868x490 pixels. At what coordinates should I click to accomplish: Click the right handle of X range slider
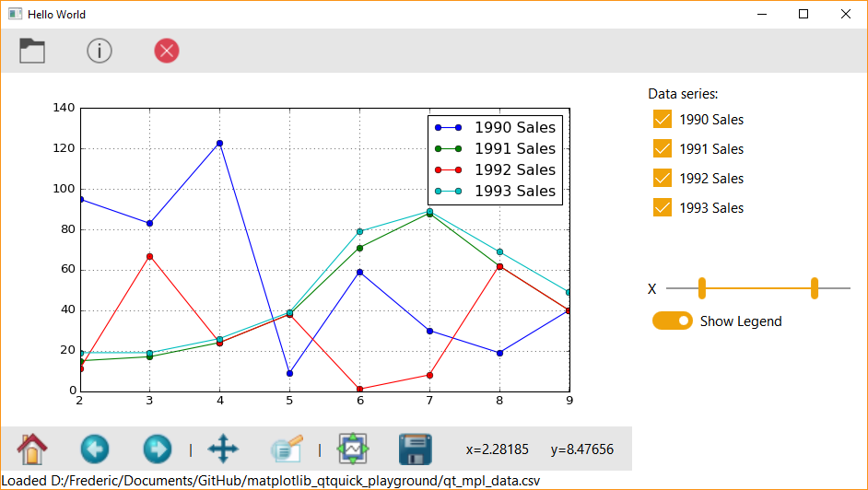815,288
